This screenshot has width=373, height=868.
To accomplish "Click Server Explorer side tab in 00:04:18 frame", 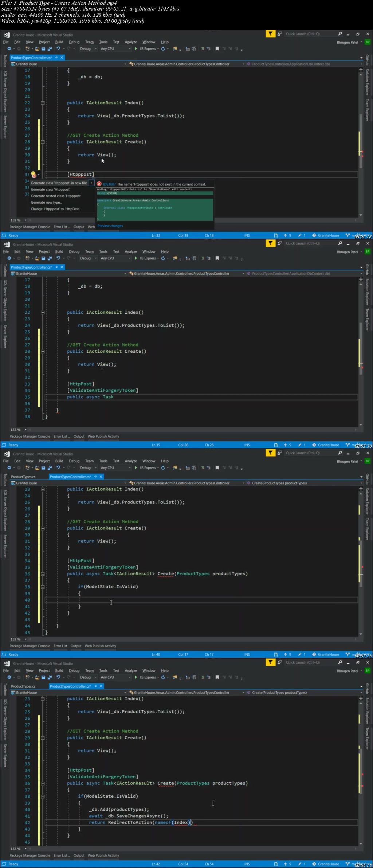I will coord(5,755).
